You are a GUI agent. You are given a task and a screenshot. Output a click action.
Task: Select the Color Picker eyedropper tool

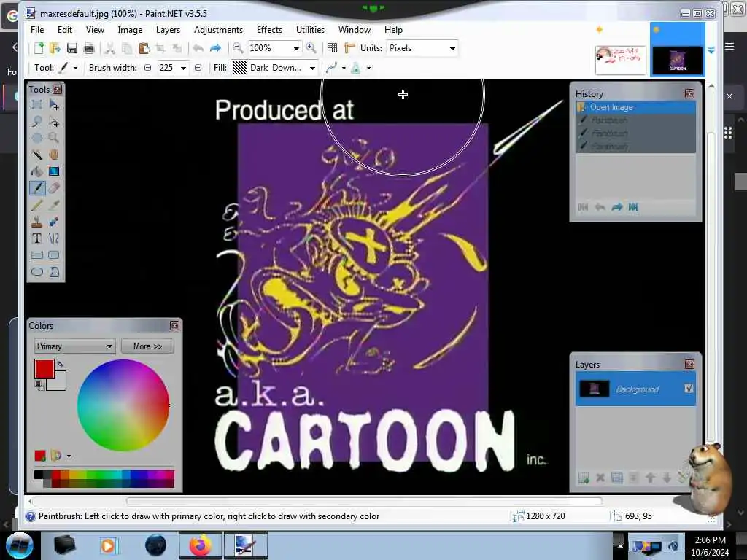[54, 205]
